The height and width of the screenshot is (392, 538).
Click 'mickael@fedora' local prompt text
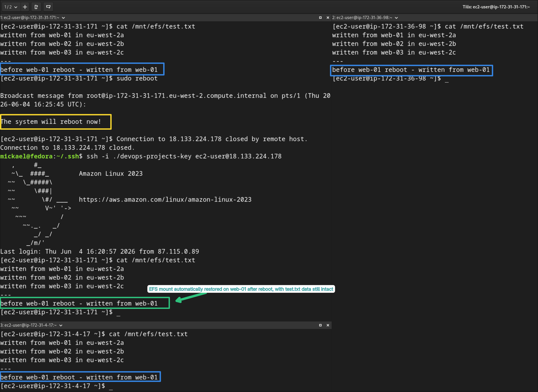coord(26,156)
